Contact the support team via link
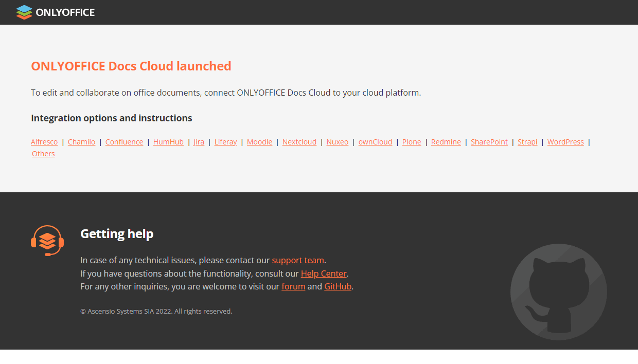The image size is (638, 364). pos(298,260)
